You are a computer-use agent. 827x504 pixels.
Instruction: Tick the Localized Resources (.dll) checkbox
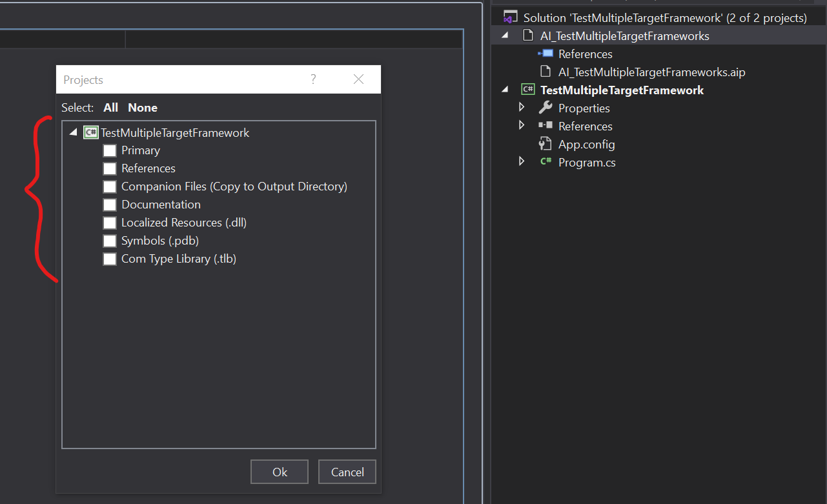pyautogui.click(x=110, y=223)
